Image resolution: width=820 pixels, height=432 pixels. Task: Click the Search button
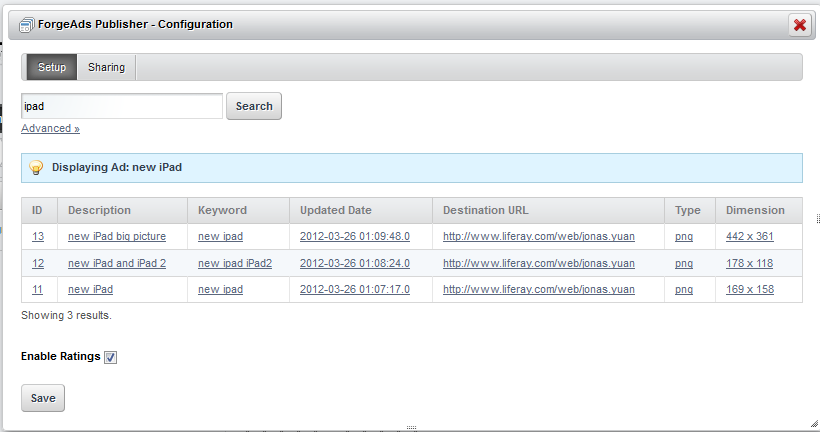coord(254,106)
